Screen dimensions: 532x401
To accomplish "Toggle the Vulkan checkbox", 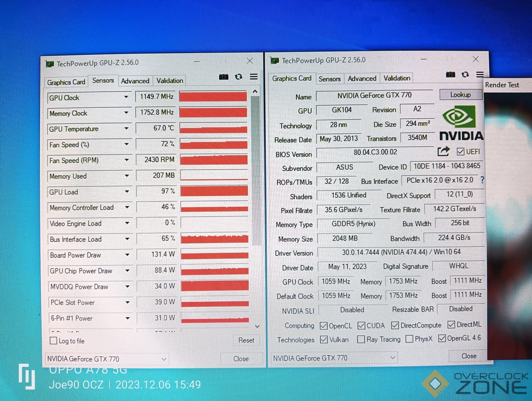I will 324,340.
